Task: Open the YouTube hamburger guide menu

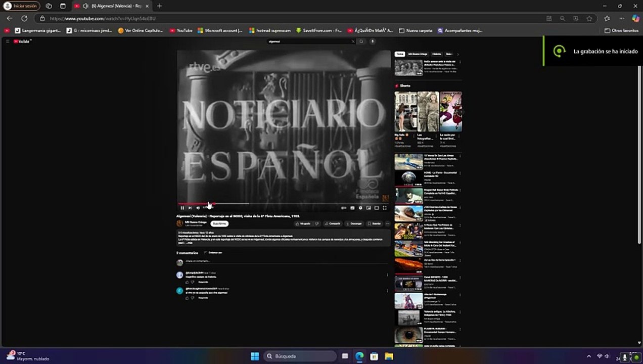Action: 8,41
